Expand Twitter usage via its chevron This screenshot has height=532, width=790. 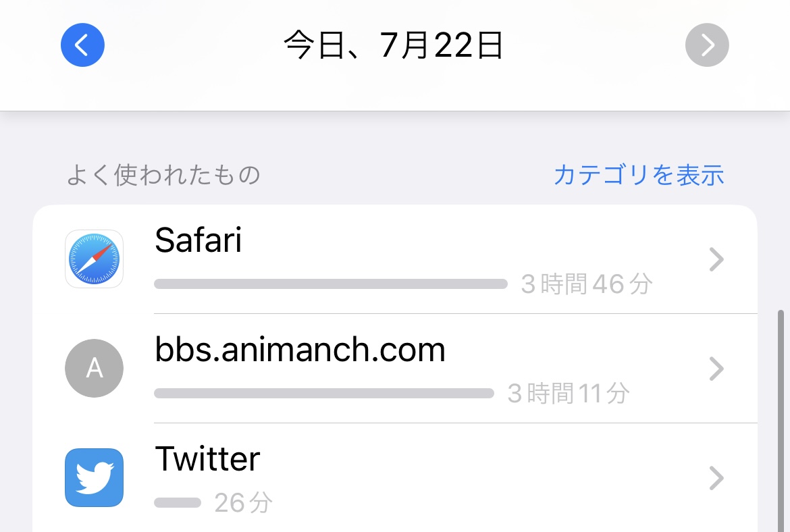click(x=716, y=478)
